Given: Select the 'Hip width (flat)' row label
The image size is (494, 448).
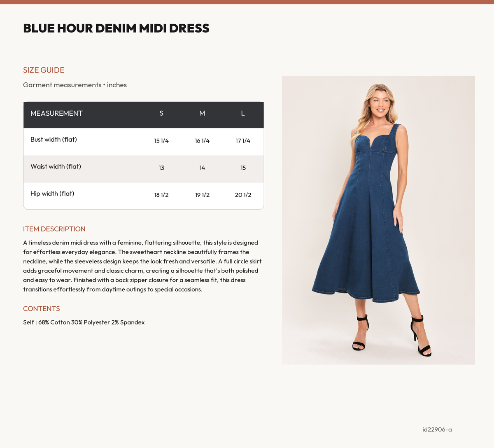Looking at the screenshot, I should 52,194.
